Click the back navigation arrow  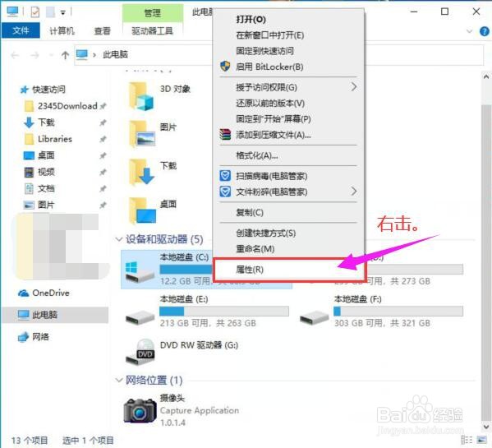15,56
